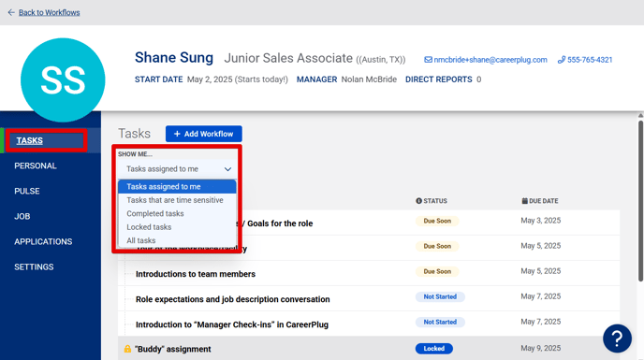644x360 pixels.
Task: Choose Tasks assigned to me option
Action: [x=177, y=187]
